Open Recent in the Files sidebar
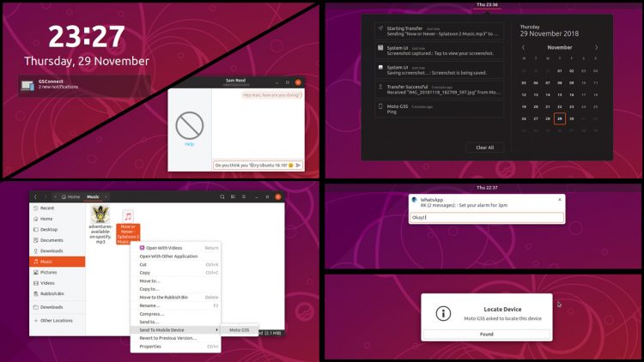The height and width of the screenshot is (362, 644). coord(57,208)
